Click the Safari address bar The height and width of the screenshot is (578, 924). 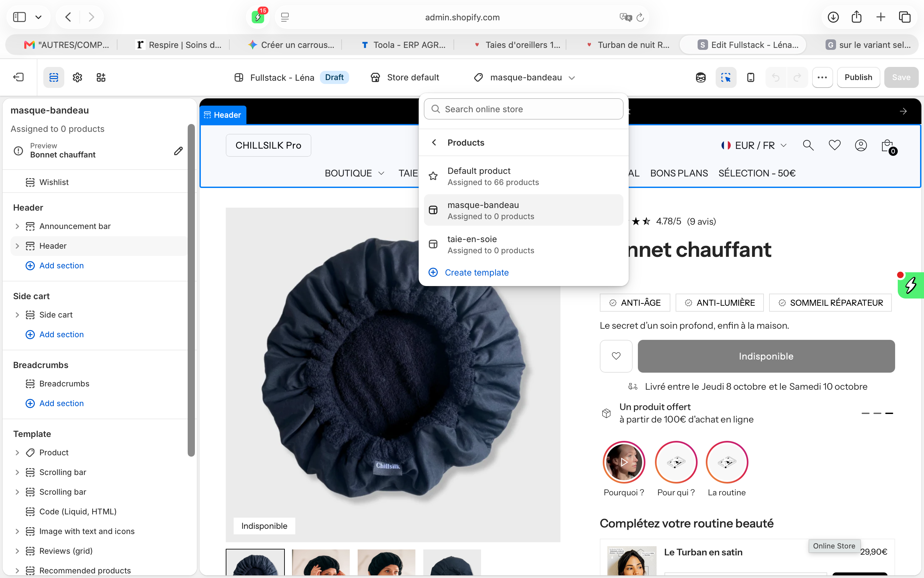coord(462,17)
